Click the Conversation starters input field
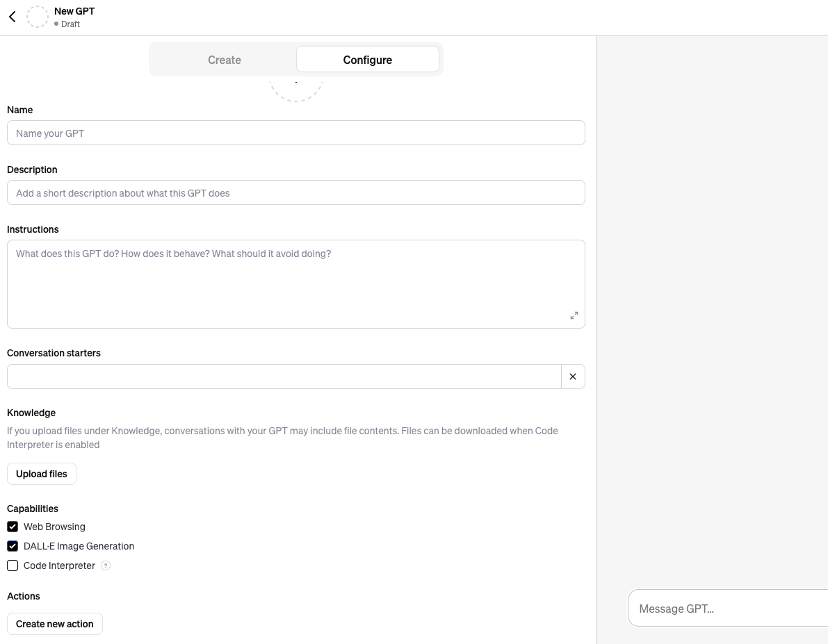 coord(284,377)
